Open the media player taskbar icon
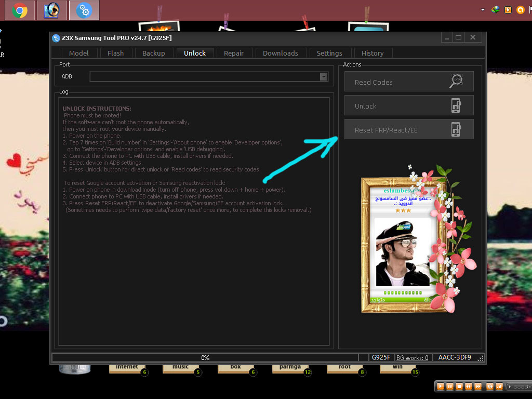This screenshot has height=399, width=532. click(x=52, y=10)
